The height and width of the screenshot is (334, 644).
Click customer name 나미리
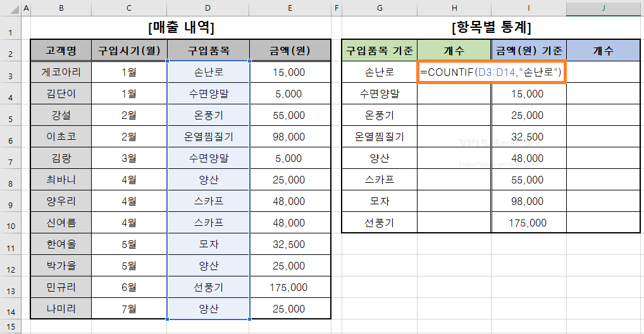(x=61, y=309)
